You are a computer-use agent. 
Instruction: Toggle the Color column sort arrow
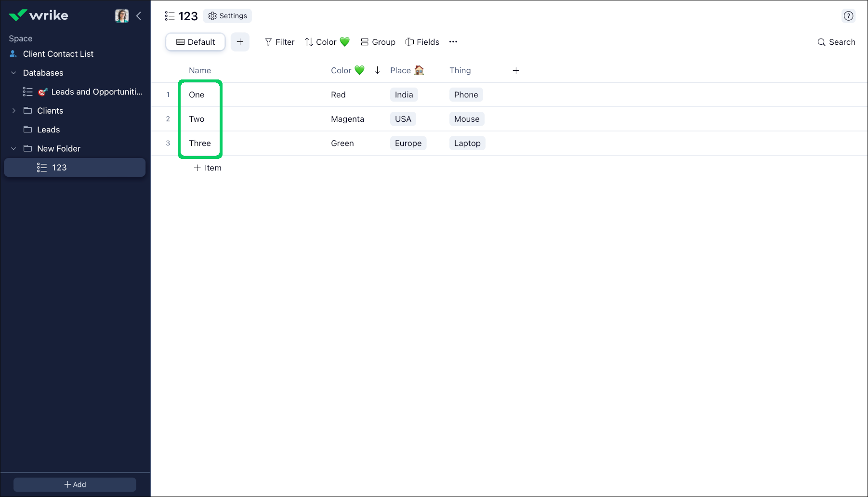coord(377,70)
